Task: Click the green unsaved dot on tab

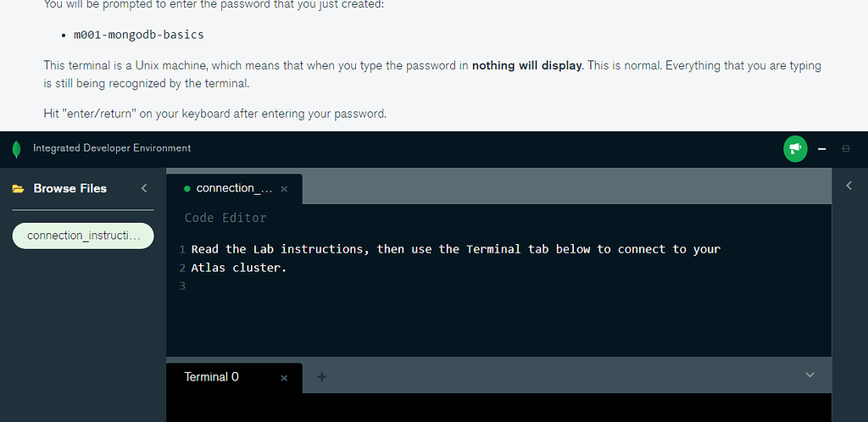Action: coord(186,189)
